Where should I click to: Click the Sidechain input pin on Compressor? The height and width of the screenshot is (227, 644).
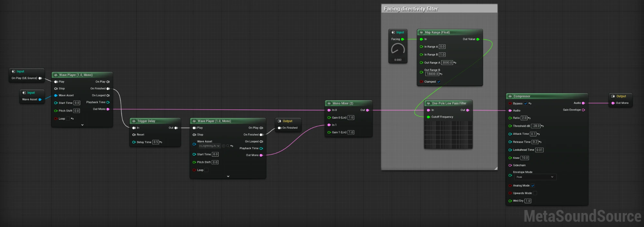[x=510, y=165]
